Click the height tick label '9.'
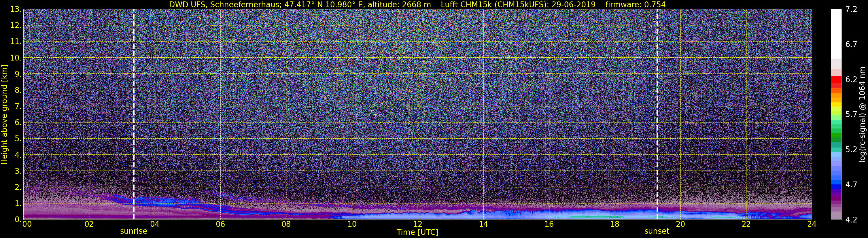Screen dimensions: 868x238 pyautogui.click(x=18, y=74)
